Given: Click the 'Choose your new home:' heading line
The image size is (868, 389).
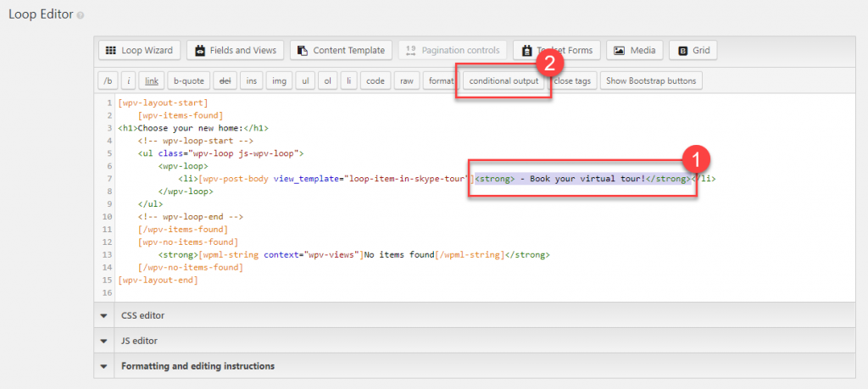Looking at the screenshot, I should 193,128.
